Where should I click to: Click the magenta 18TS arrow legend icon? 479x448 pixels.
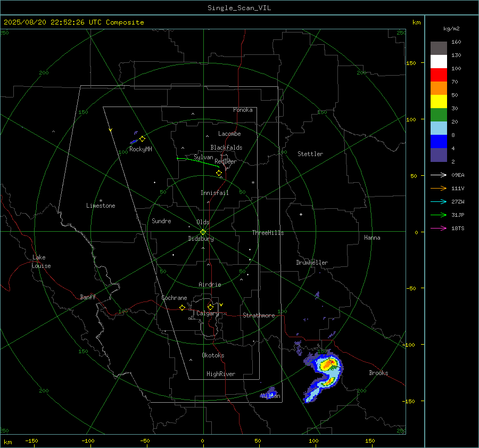(x=439, y=229)
